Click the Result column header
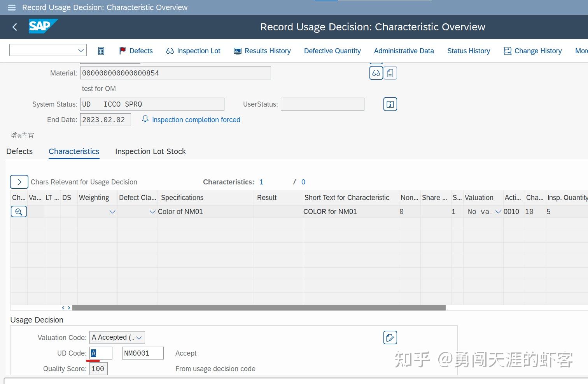588x384 pixels. pos(278,198)
